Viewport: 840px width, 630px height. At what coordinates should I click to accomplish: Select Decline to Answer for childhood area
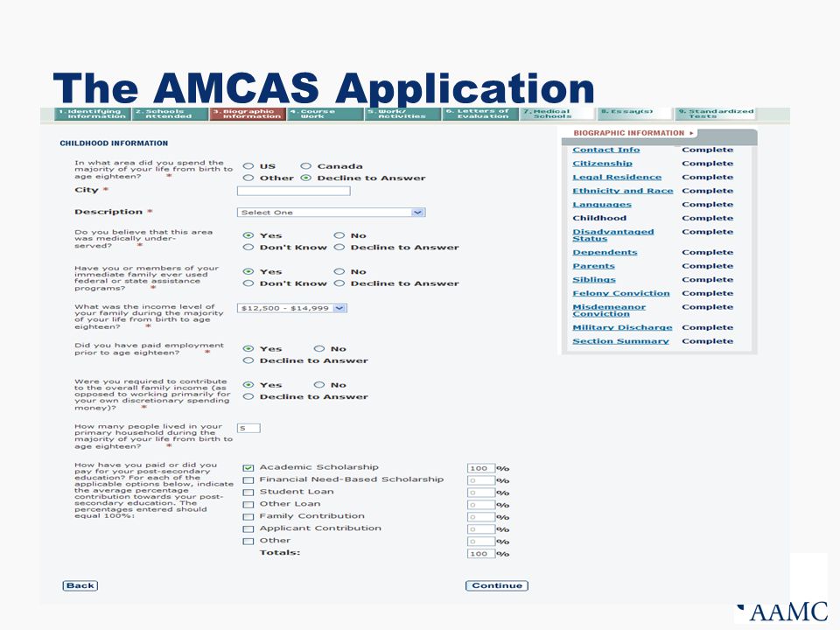305,178
